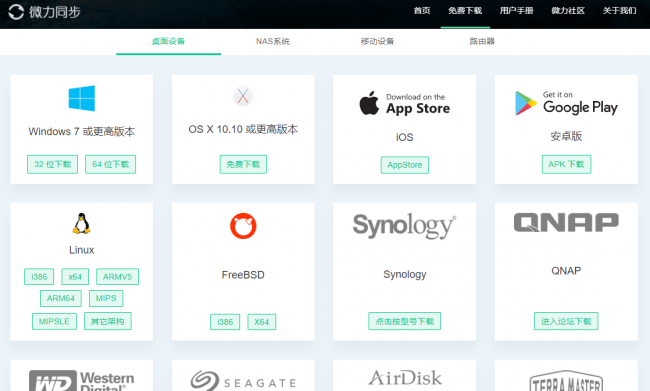Click the FreeBSD label text

pyautogui.click(x=243, y=275)
